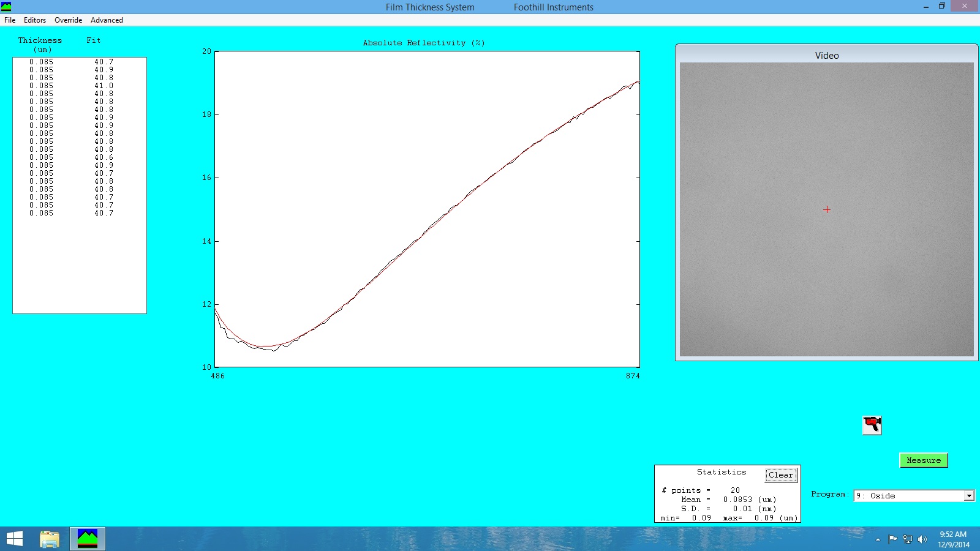
Task: Show hidden tray icons arrow
Action: 878,539
